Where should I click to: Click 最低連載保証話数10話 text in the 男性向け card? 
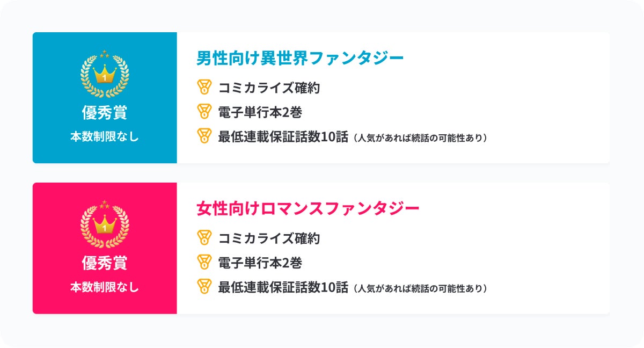point(283,137)
